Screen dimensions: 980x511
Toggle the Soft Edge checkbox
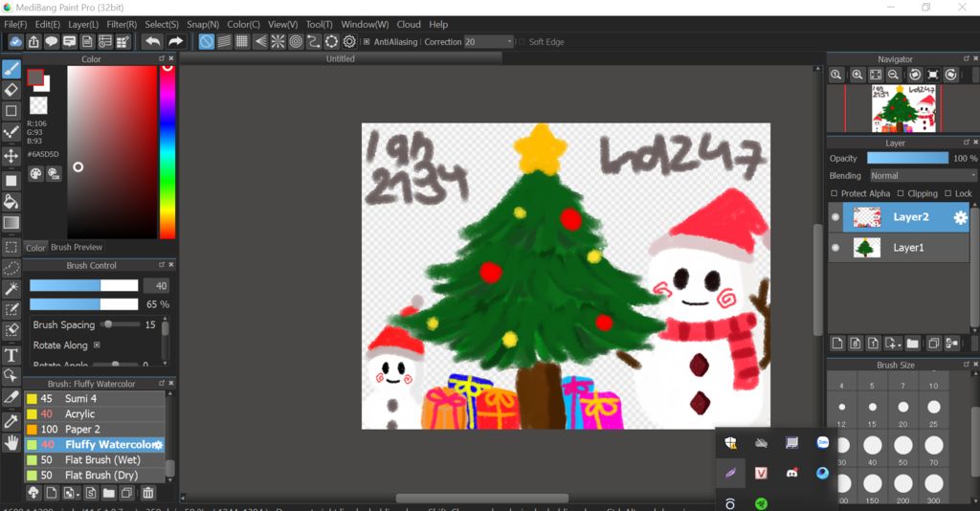click(522, 42)
